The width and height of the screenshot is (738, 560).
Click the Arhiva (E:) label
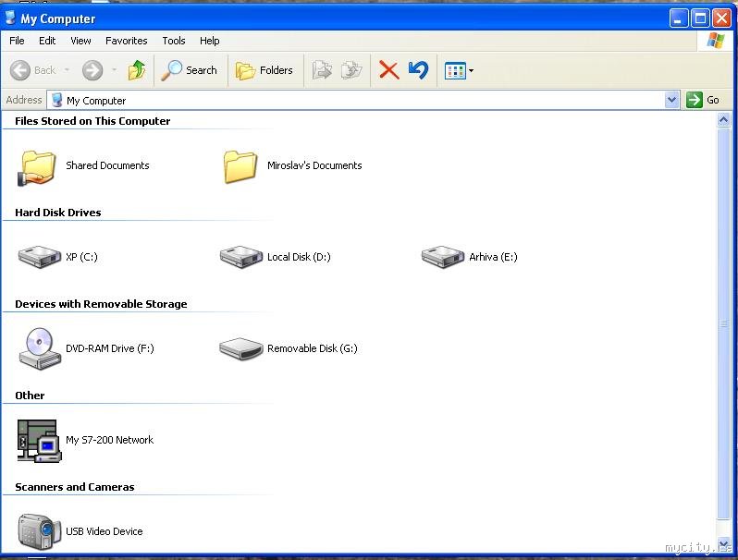(493, 257)
